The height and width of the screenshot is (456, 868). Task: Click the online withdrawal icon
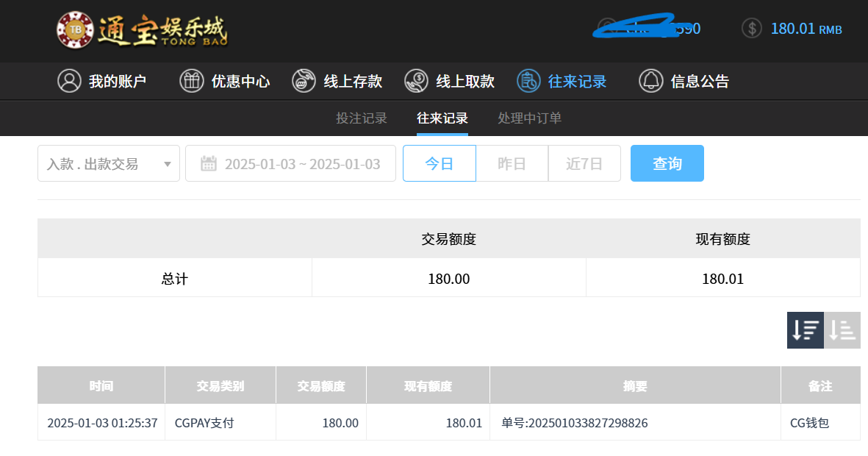point(416,81)
